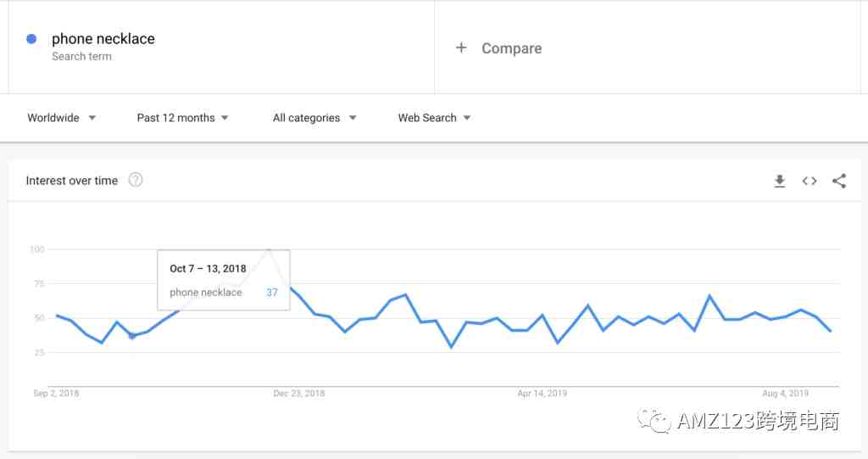Click the blue dot for phone necklace
The height and width of the screenshot is (459, 868).
point(31,39)
